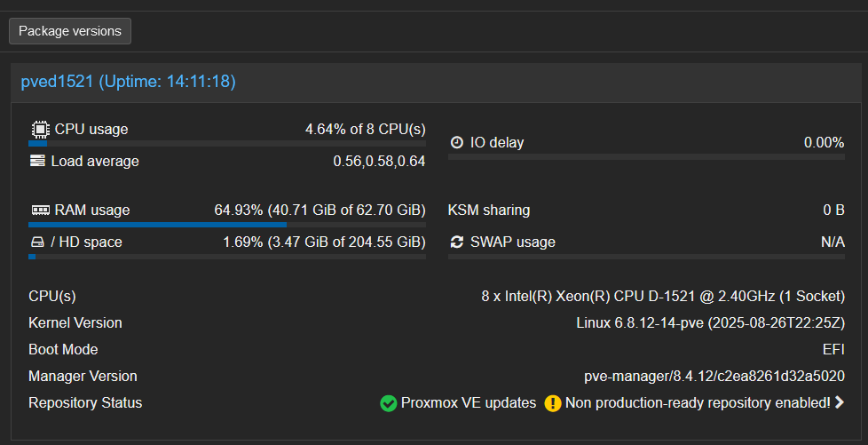Click the Non production-ready repository warning text
The image size is (868, 445).
tap(697, 402)
